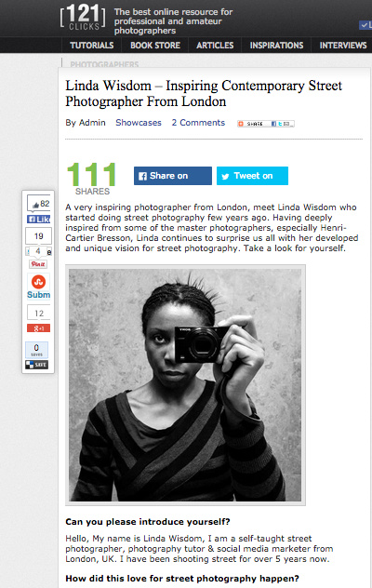Go to the Articles section

(x=215, y=46)
